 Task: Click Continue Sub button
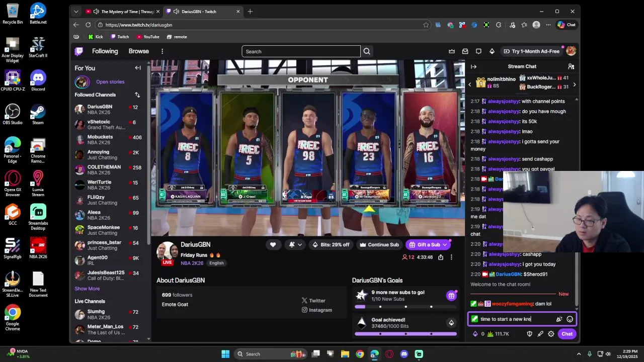click(x=379, y=245)
